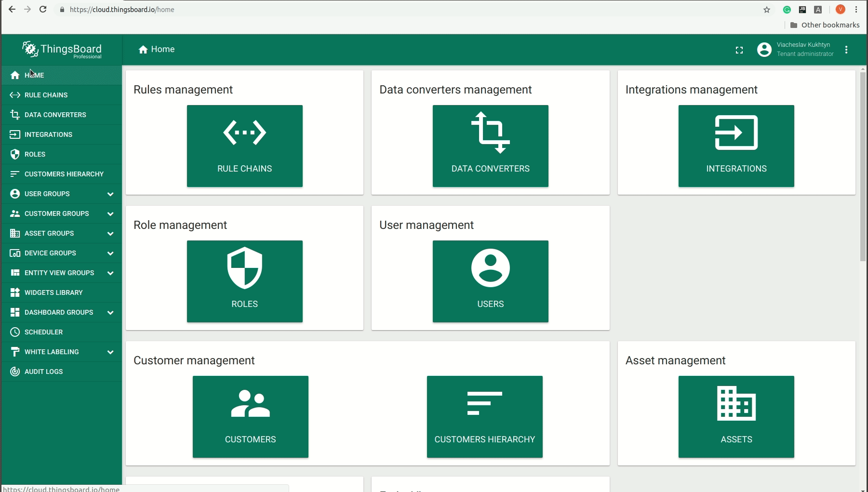Open the Users tile
The image size is (868, 492).
tap(490, 281)
